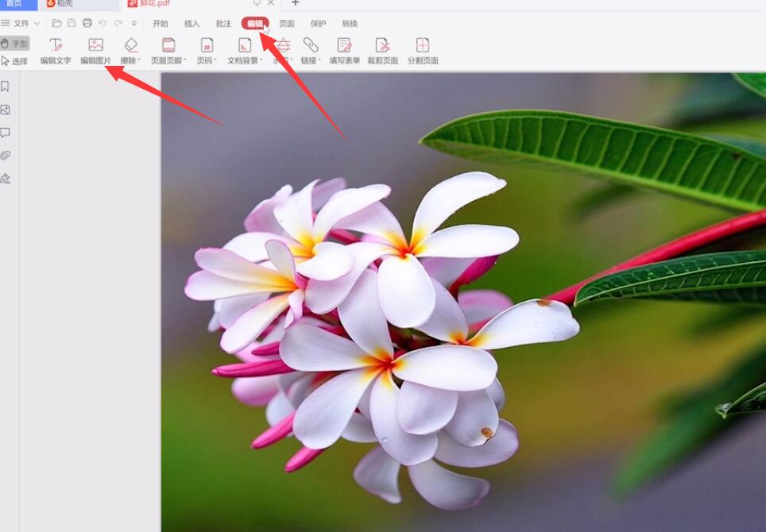Screen dimensions: 766x532
Task: Switch to the 保护 ribbon tab
Action: coord(318,24)
